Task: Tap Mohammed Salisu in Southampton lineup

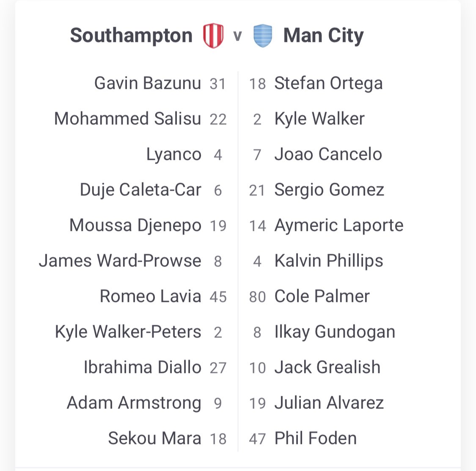Action: [x=127, y=119]
